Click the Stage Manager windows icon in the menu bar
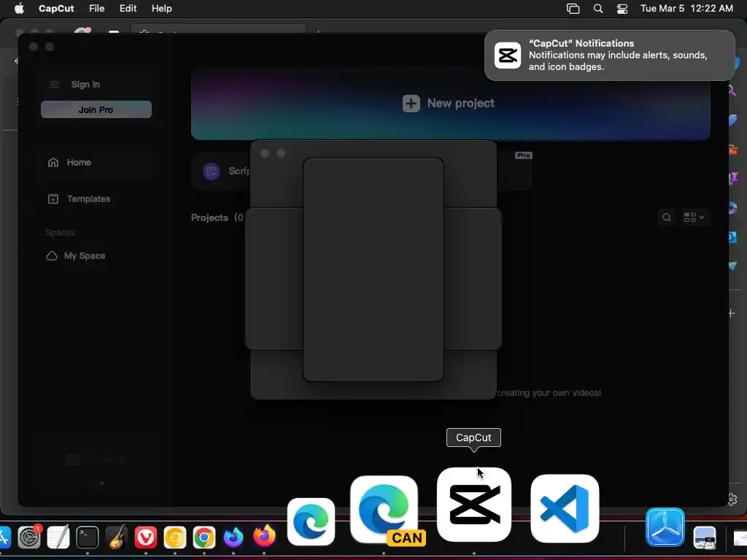Image resolution: width=747 pixels, height=560 pixels. (573, 9)
